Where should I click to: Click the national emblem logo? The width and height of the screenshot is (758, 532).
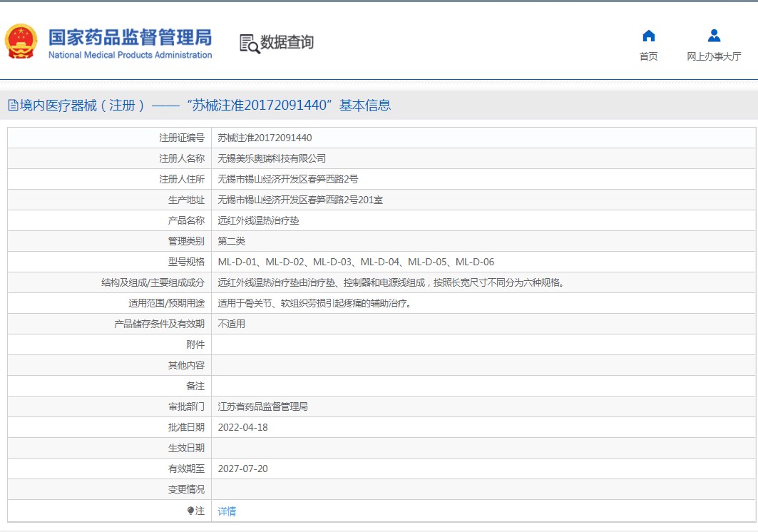point(21,41)
